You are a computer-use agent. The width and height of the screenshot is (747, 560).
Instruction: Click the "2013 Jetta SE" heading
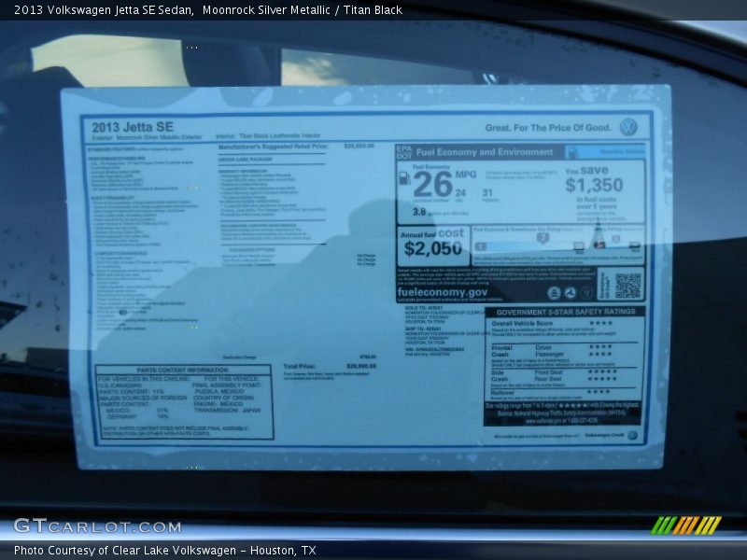tap(133, 127)
